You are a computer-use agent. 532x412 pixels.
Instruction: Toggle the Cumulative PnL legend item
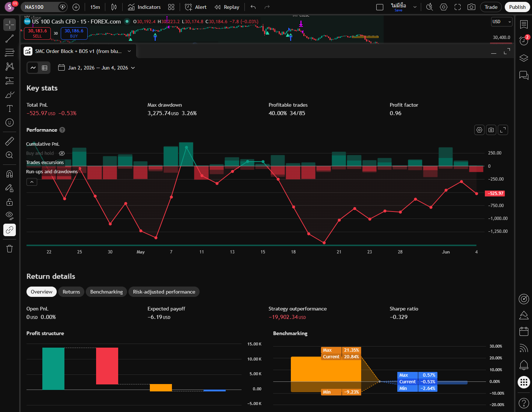pos(43,144)
